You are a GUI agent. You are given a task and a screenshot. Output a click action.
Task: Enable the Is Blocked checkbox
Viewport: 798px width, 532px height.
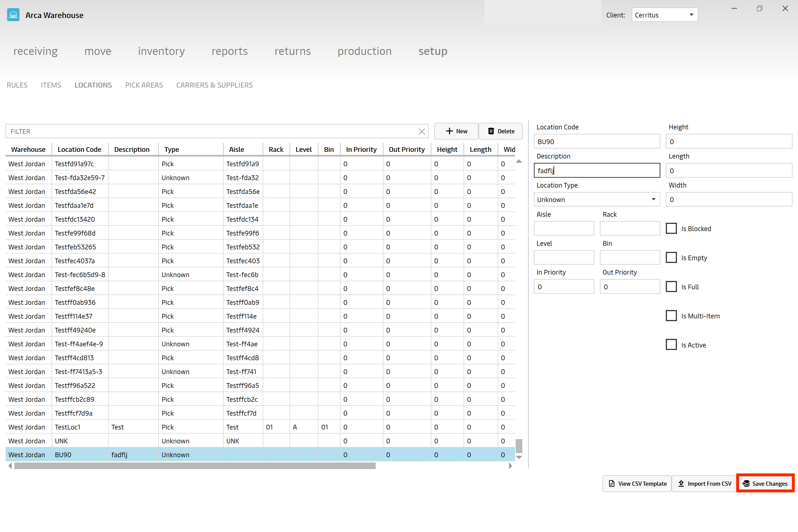click(x=671, y=229)
